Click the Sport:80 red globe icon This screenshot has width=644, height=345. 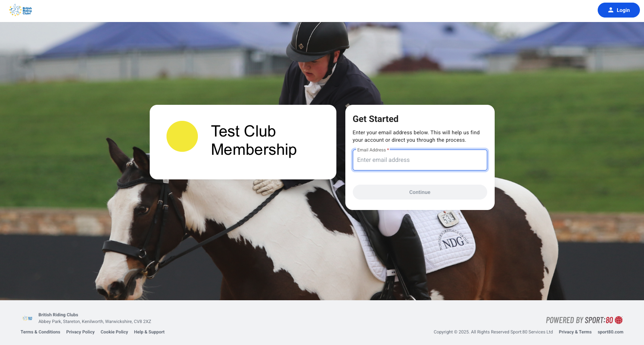point(619,320)
